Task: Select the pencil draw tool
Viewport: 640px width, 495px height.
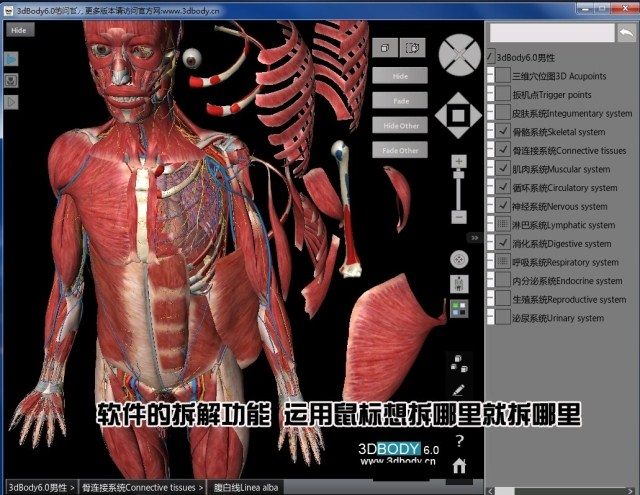Action: tap(459, 390)
